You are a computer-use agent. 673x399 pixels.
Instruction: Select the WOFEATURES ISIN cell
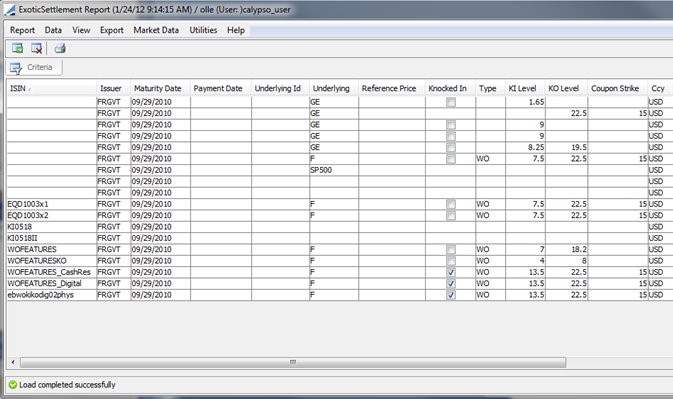(51, 250)
